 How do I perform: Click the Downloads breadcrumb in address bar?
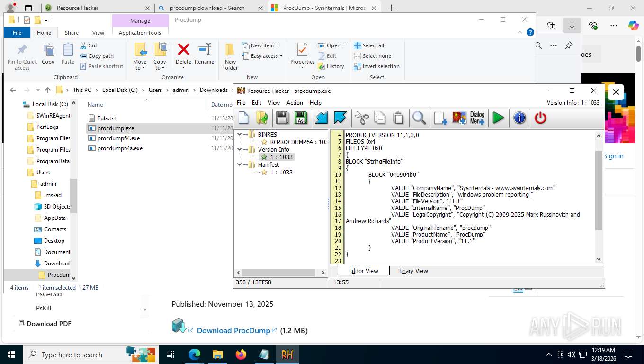pos(214,90)
